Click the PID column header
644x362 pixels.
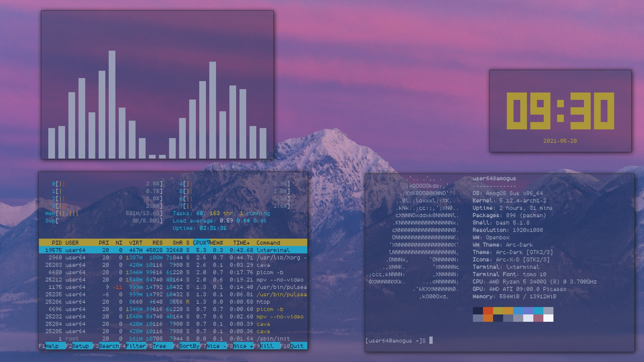coord(57,243)
